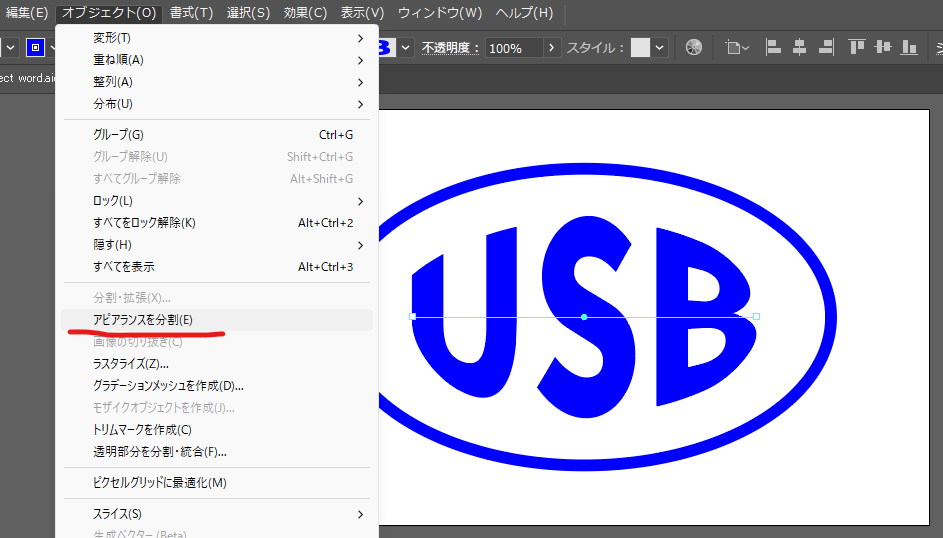943x538 pixels.
Task: Expand the 整列(A) submenu
Action: coord(217,82)
